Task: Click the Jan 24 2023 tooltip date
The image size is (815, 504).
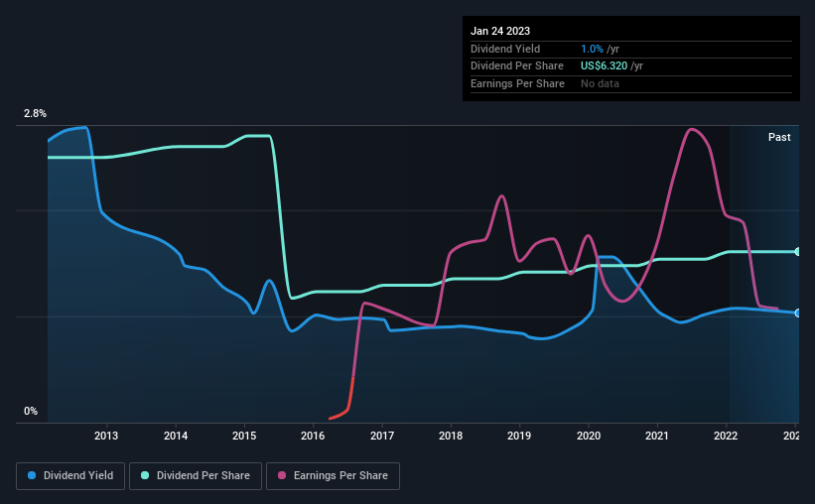Action: point(500,31)
